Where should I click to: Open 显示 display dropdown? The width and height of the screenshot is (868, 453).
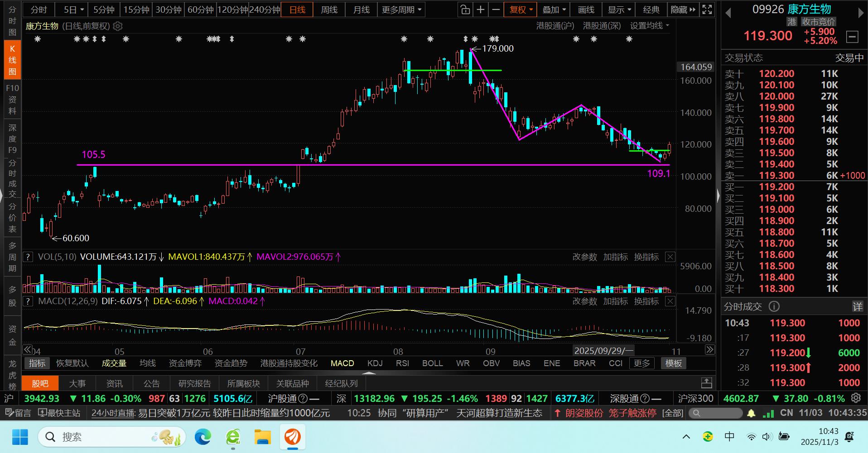(x=619, y=10)
